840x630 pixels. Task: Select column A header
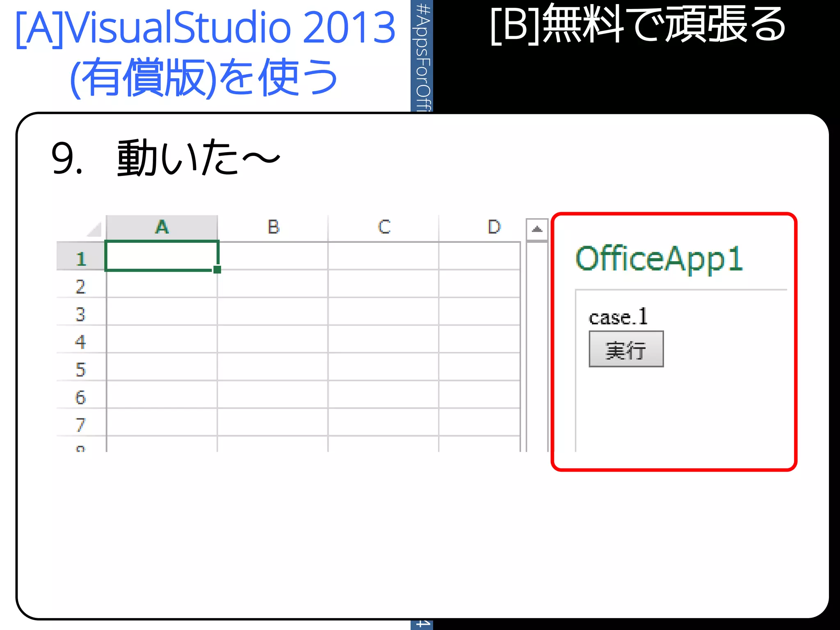click(162, 227)
